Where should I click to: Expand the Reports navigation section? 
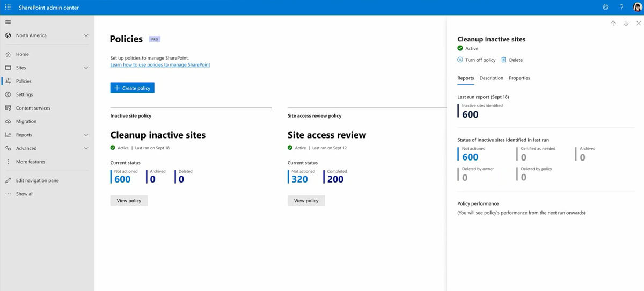86,135
